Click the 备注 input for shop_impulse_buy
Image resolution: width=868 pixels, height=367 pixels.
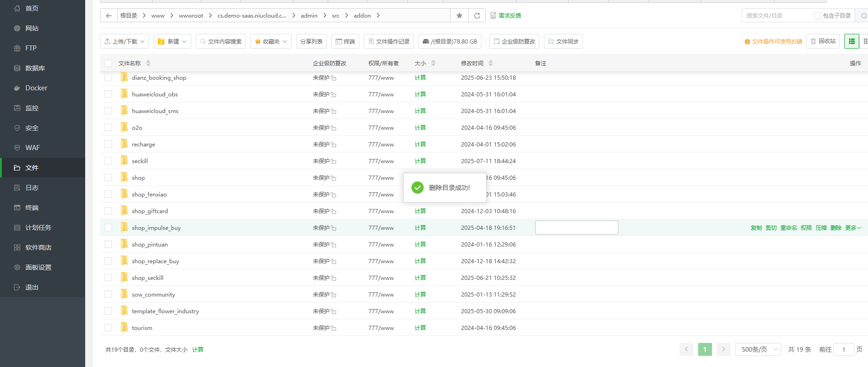577,228
